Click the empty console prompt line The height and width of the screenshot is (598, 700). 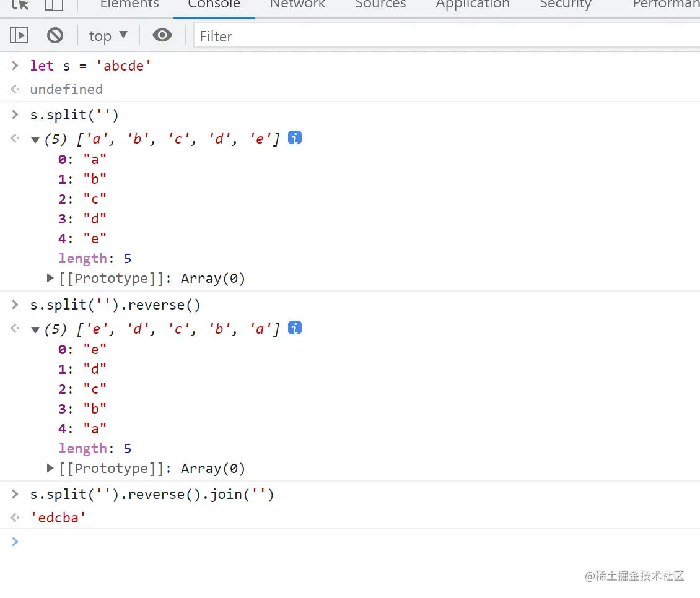[x=350, y=542]
